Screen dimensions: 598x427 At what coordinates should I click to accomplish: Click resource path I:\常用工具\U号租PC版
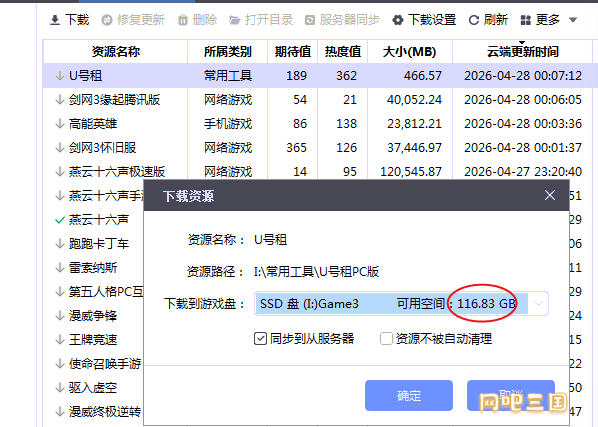coord(316,271)
